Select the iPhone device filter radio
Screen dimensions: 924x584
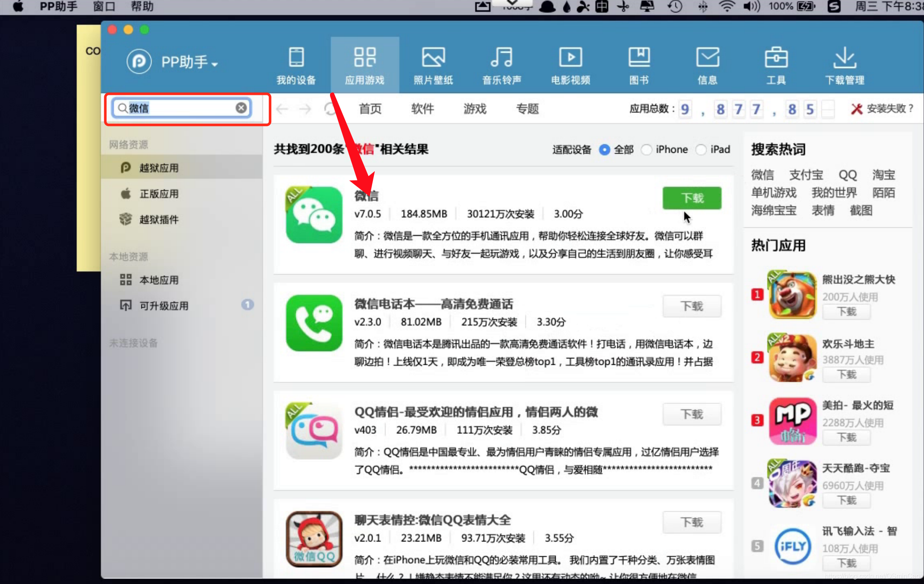pyautogui.click(x=646, y=150)
